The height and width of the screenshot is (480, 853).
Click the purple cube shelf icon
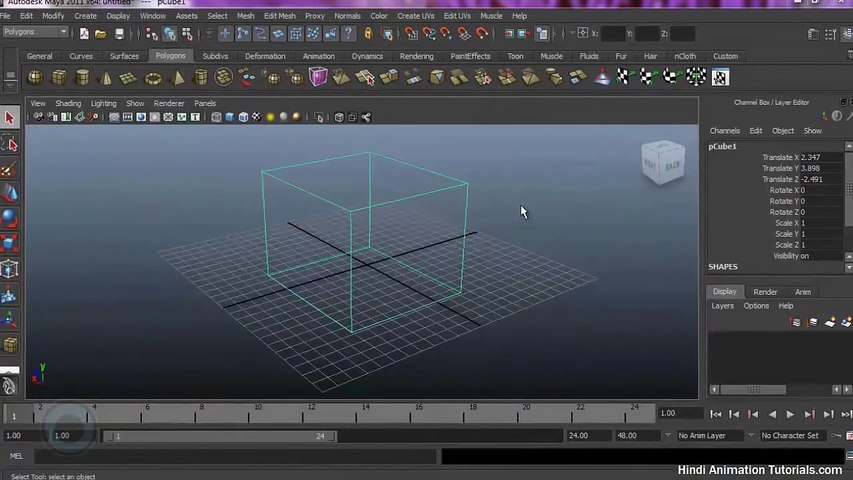click(x=318, y=77)
